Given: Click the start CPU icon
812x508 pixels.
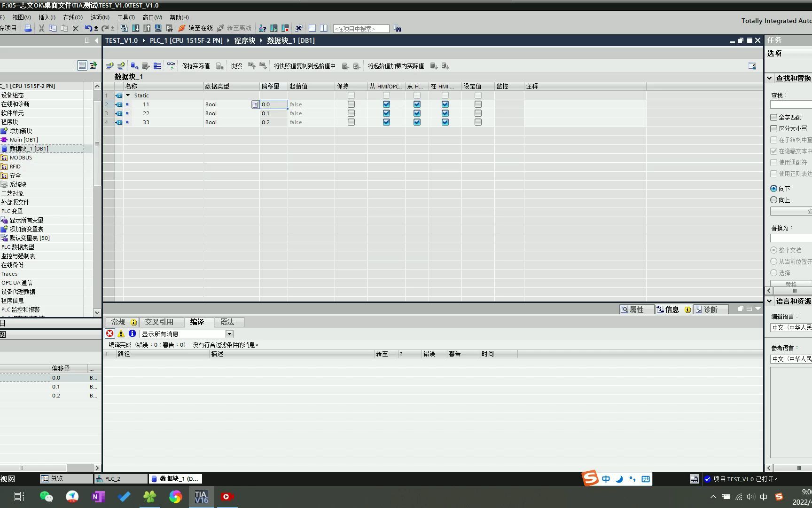Looking at the screenshot, I should tap(273, 28).
